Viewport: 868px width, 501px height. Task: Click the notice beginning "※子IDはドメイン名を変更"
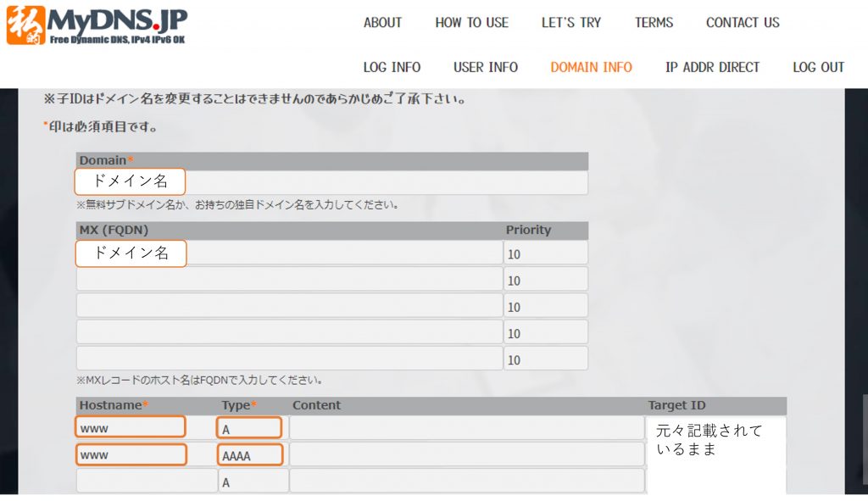click(x=254, y=99)
